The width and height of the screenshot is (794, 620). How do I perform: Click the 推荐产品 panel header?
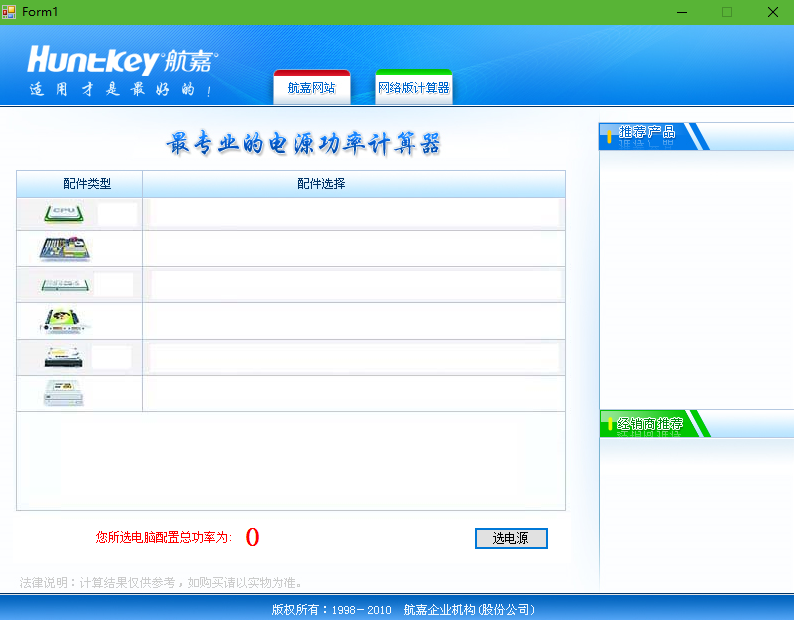(697, 136)
